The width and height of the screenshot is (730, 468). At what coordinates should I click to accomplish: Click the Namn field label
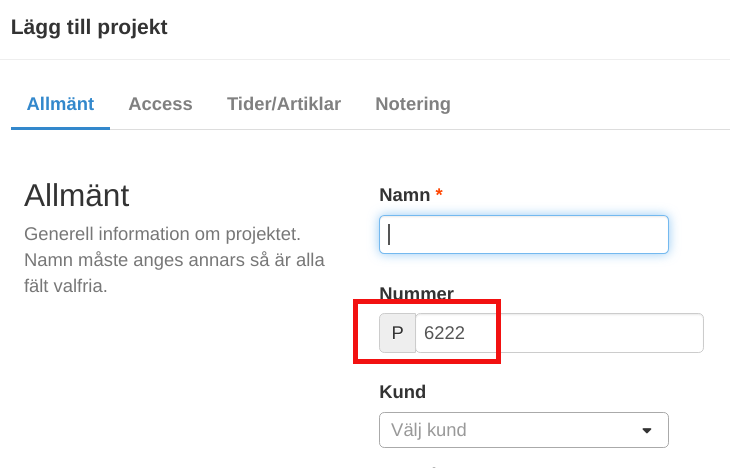404,195
